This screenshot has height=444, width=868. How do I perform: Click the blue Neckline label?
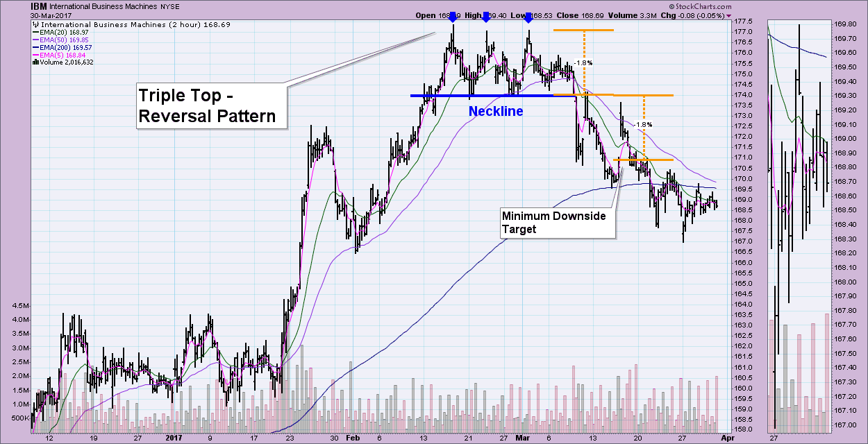pyautogui.click(x=495, y=111)
